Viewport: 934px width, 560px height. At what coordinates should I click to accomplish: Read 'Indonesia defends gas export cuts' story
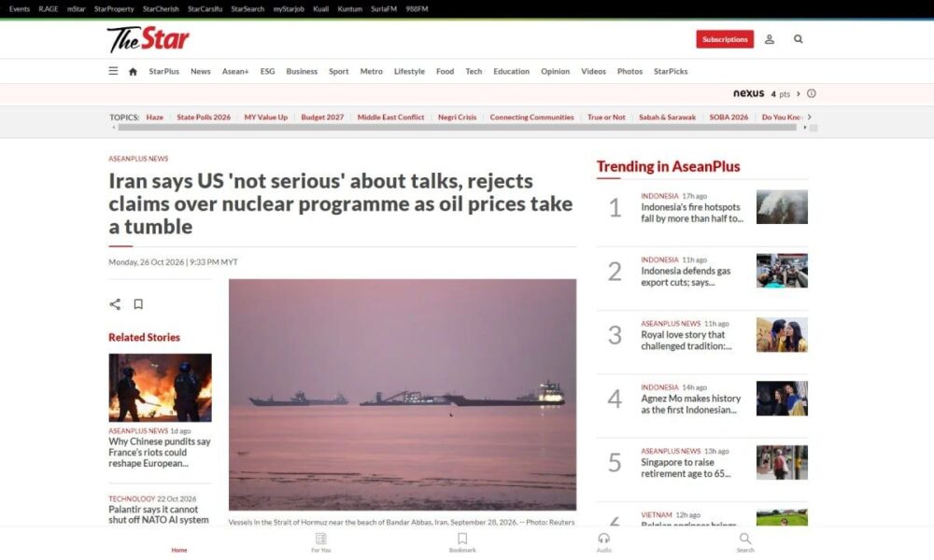pos(686,276)
